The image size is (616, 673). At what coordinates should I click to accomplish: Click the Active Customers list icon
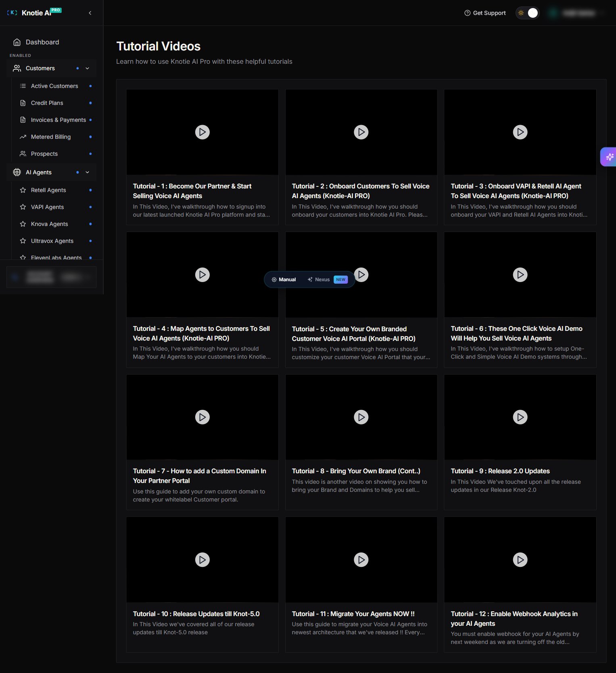tap(23, 86)
